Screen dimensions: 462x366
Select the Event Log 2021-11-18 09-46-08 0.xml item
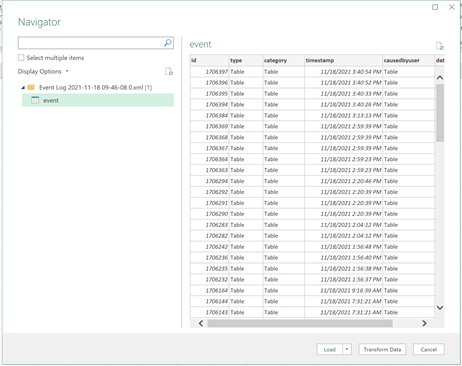click(95, 87)
